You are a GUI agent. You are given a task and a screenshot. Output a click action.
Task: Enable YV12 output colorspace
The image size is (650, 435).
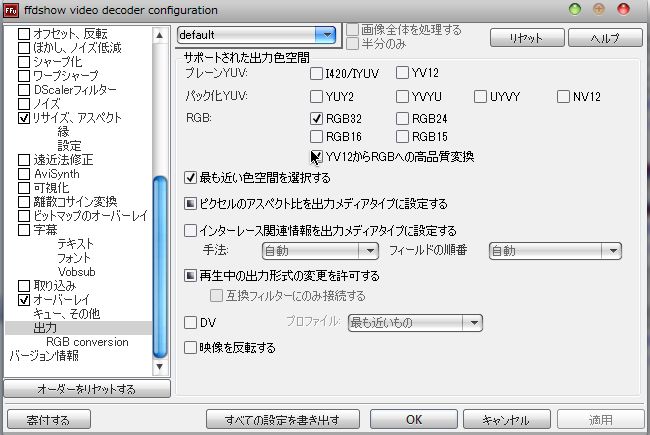point(402,73)
